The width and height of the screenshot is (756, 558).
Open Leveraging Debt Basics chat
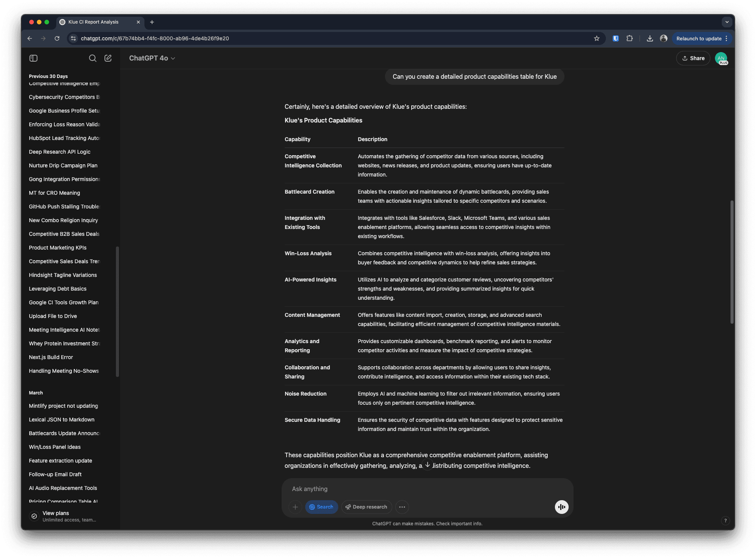[58, 289]
